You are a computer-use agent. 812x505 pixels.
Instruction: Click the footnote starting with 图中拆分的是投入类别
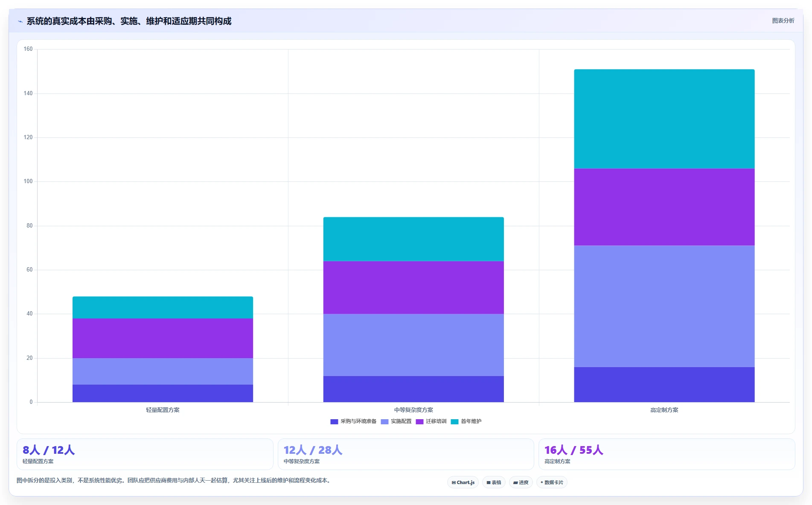(174, 480)
